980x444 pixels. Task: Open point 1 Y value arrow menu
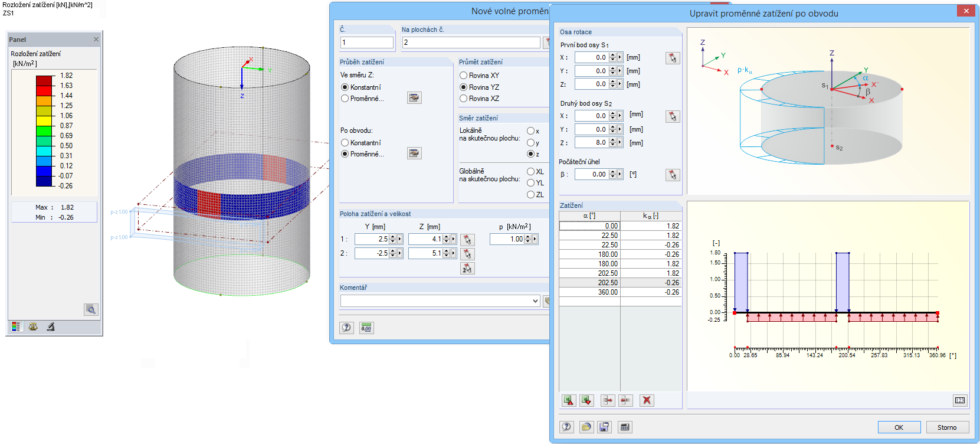click(x=399, y=239)
